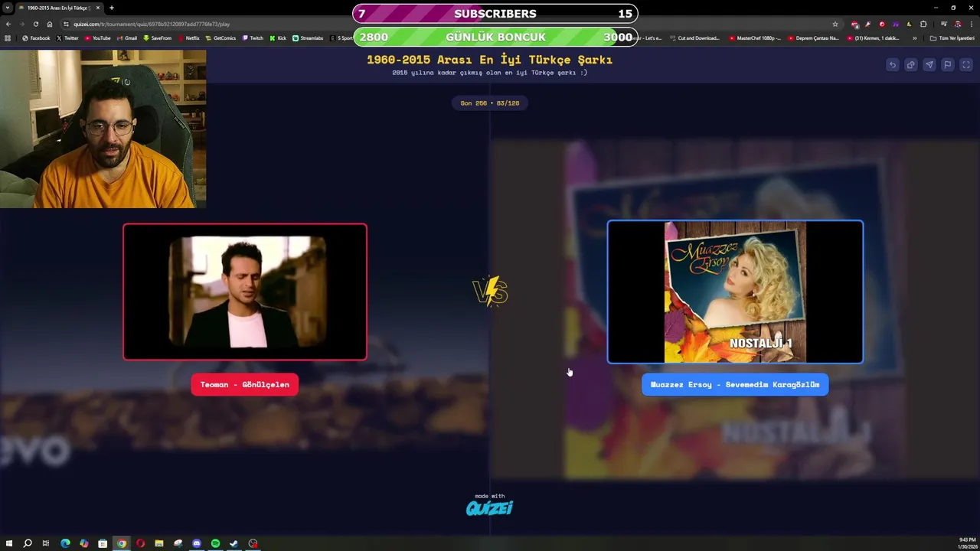This screenshot has width=980, height=551.
Task: Close the 1960-2015 Arası tab
Action: point(98,8)
